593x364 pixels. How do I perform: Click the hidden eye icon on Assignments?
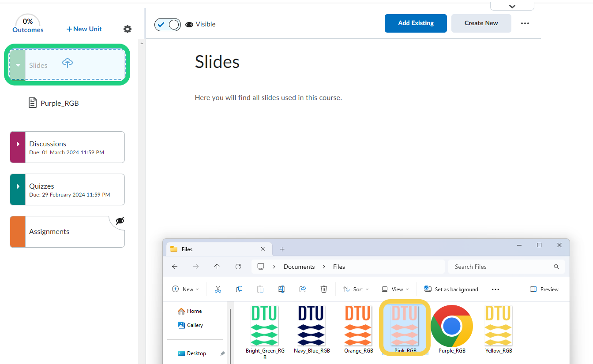pyautogui.click(x=120, y=221)
